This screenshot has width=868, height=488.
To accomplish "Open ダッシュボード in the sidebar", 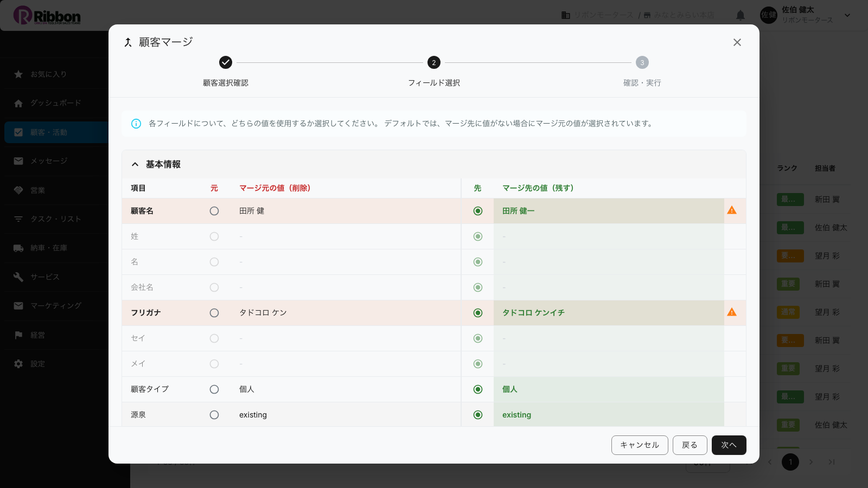I will point(56,103).
